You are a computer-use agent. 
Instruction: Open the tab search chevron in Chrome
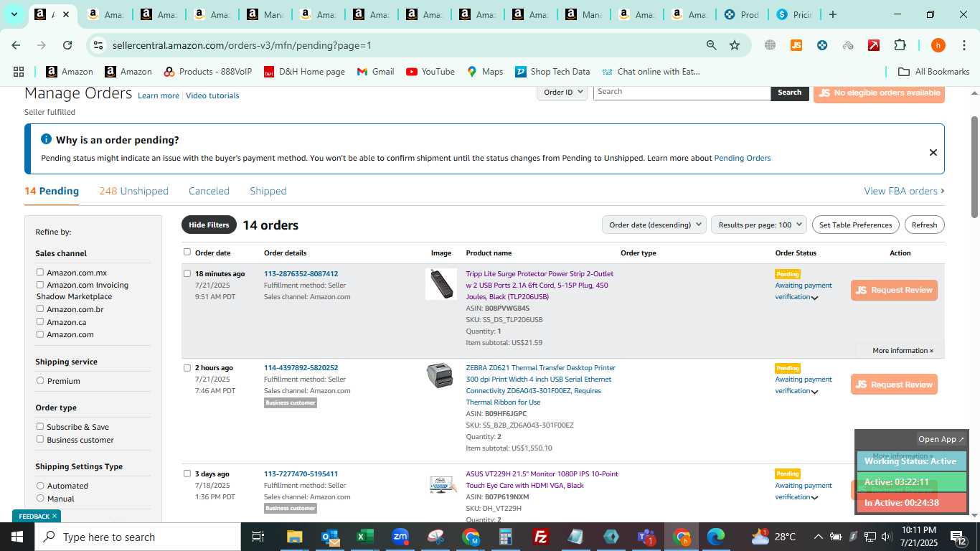14,14
